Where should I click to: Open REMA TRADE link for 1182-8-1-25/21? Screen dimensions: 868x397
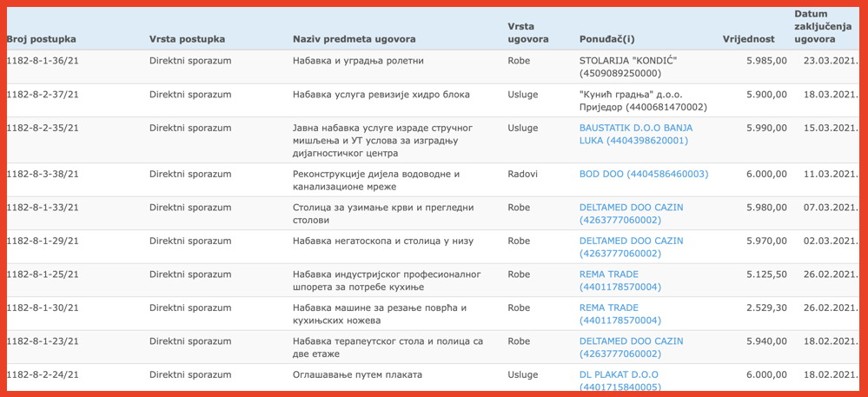(x=620, y=281)
